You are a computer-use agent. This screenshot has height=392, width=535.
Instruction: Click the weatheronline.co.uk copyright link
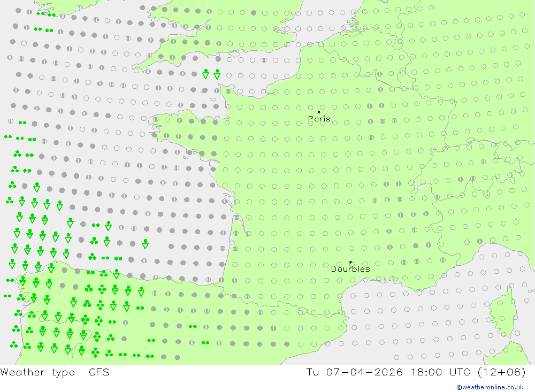click(490, 387)
